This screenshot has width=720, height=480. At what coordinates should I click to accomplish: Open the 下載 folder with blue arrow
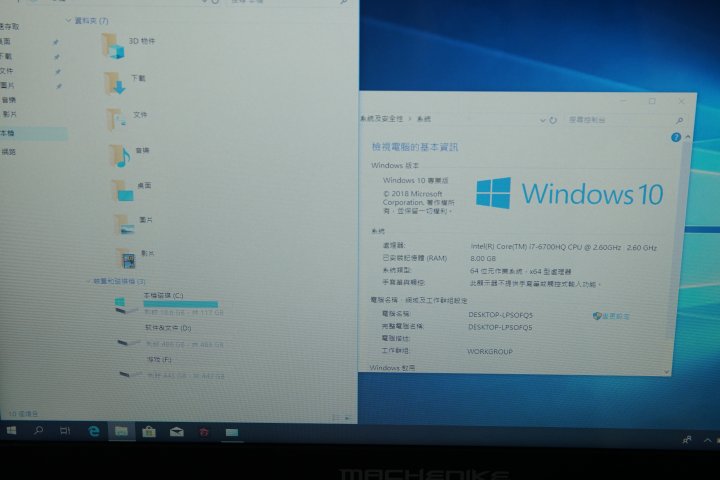pyautogui.click(x=115, y=83)
